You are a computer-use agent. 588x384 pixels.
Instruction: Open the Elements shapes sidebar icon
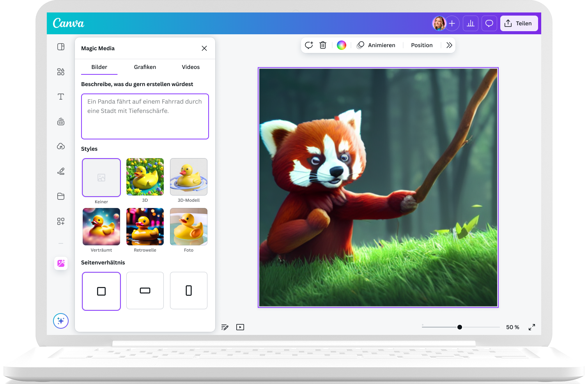coord(61,72)
